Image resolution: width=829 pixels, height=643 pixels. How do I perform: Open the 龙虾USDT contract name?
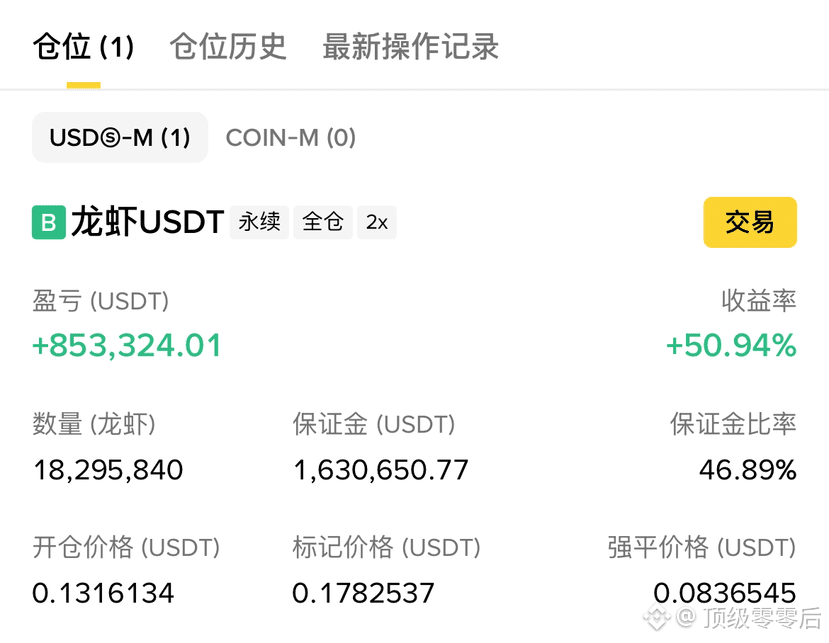coord(148,222)
